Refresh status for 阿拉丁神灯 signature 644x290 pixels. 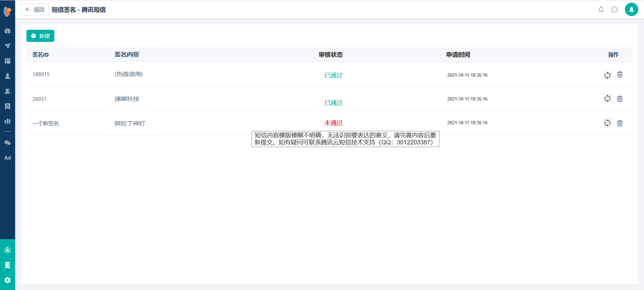coord(607,123)
